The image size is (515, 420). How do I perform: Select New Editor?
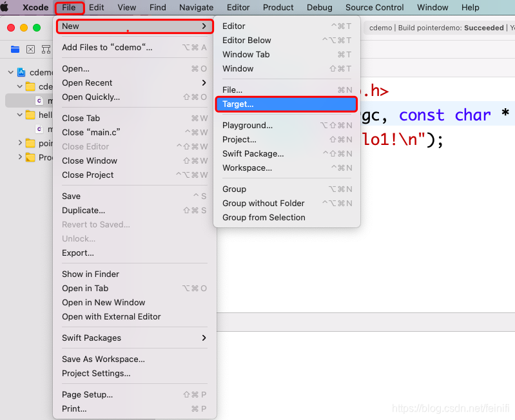287,26
